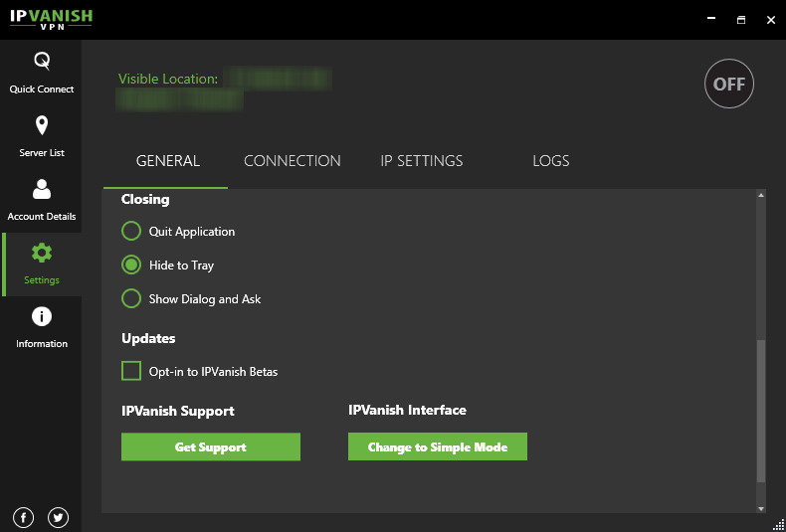This screenshot has width=786, height=532.
Task: Enable Opt-in to IPVanish Betas checkbox
Action: pos(131,371)
